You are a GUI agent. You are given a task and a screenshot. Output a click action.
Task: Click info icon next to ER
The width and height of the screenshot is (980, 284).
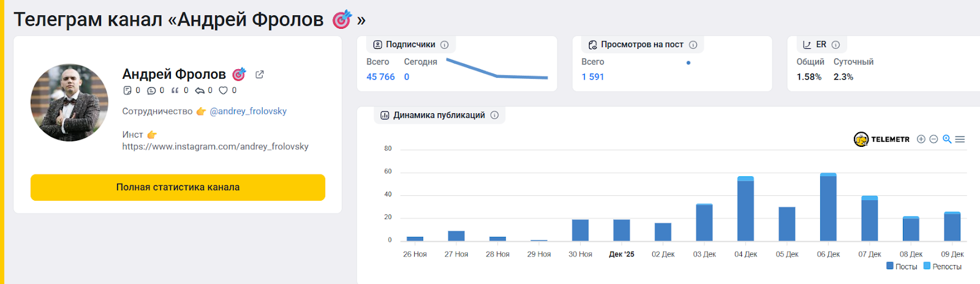point(835,45)
